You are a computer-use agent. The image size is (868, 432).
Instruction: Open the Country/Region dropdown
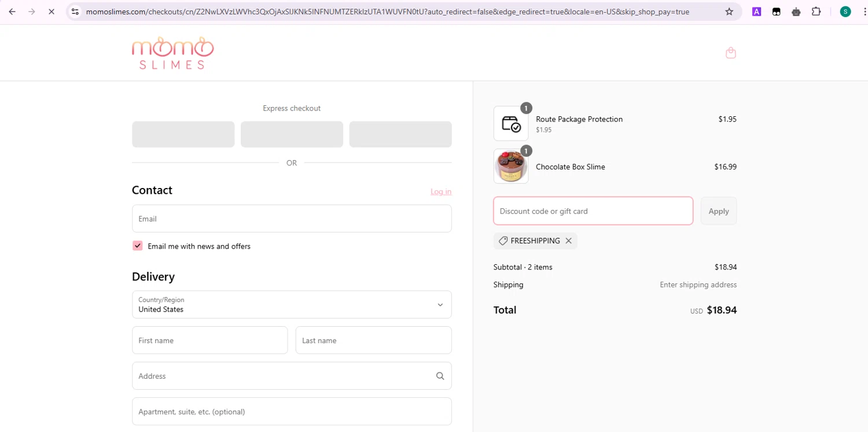point(292,305)
